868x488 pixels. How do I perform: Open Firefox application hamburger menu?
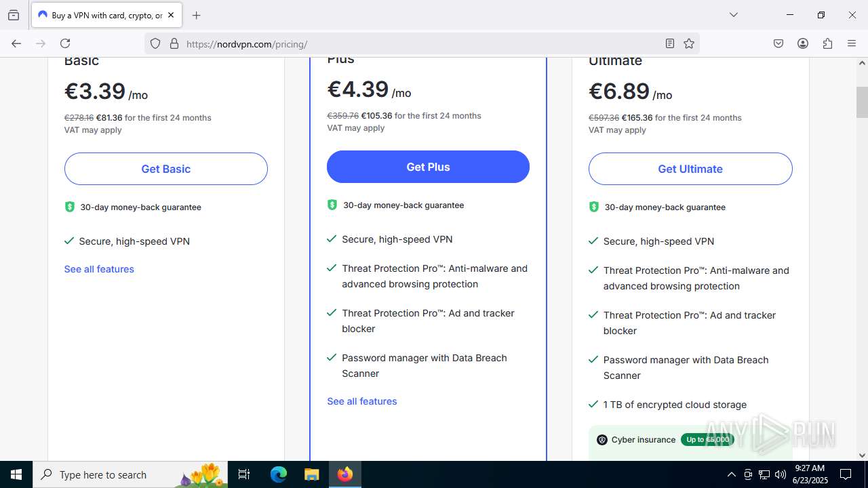[x=852, y=43]
